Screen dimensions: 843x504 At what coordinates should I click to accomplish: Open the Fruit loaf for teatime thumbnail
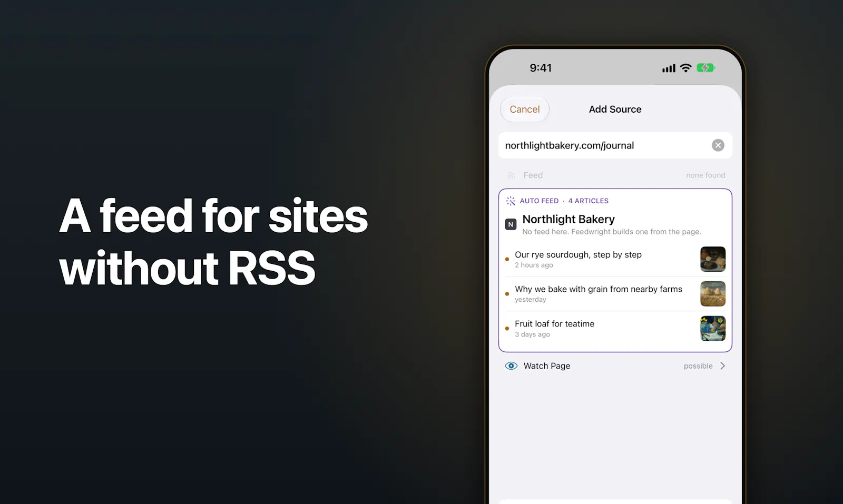click(x=712, y=329)
